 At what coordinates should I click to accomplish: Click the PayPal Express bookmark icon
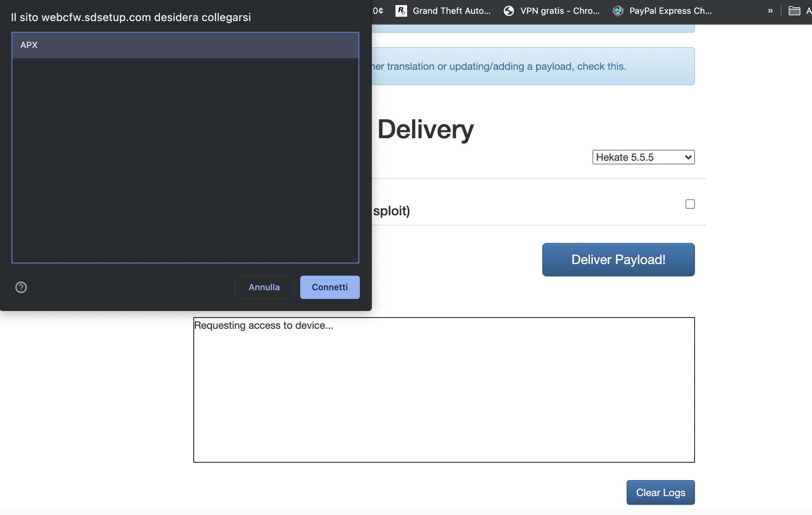click(x=618, y=11)
